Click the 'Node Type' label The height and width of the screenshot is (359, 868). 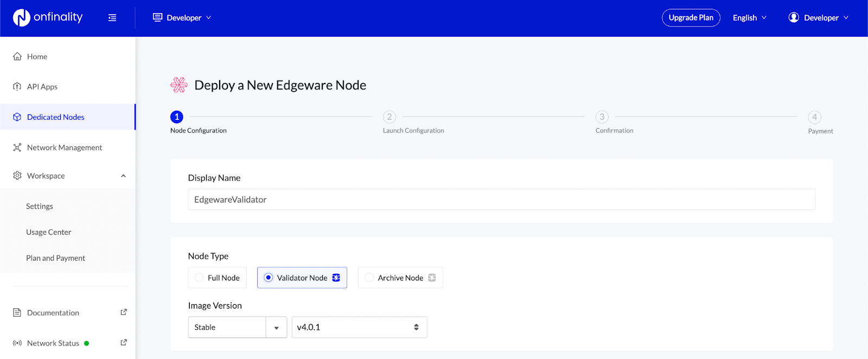(x=208, y=256)
